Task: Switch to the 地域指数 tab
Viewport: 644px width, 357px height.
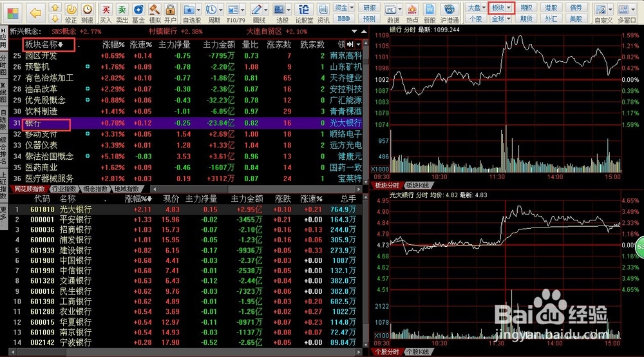Action: click(x=127, y=189)
